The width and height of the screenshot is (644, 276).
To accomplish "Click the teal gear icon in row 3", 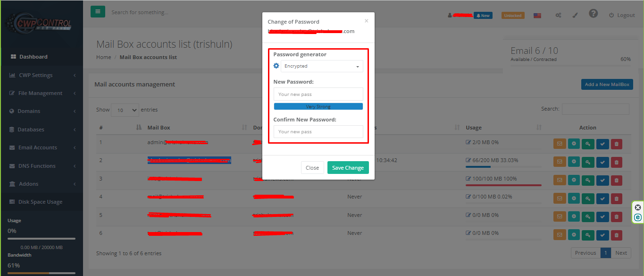I will tap(574, 181).
